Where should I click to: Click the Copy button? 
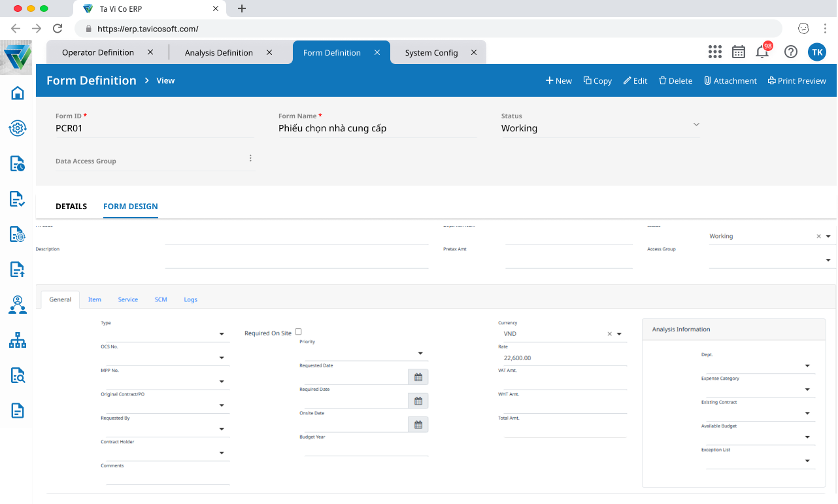pos(597,81)
